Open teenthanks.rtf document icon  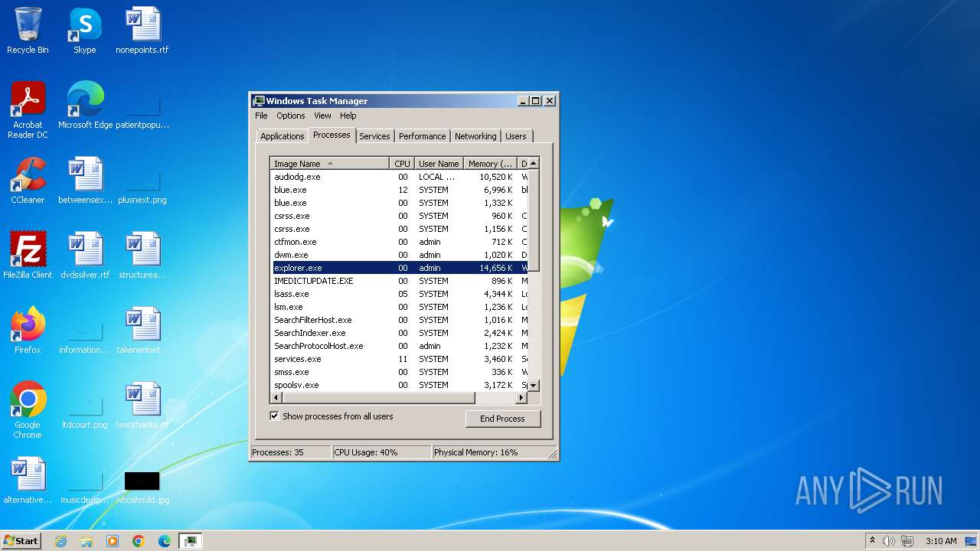pyautogui.click(x=142, y=406)
